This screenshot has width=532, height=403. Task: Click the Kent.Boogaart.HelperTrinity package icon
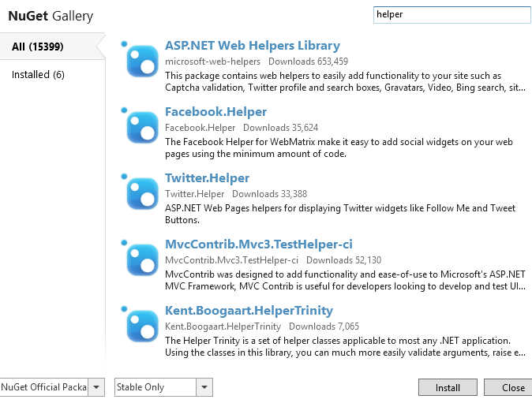(140, 324)
